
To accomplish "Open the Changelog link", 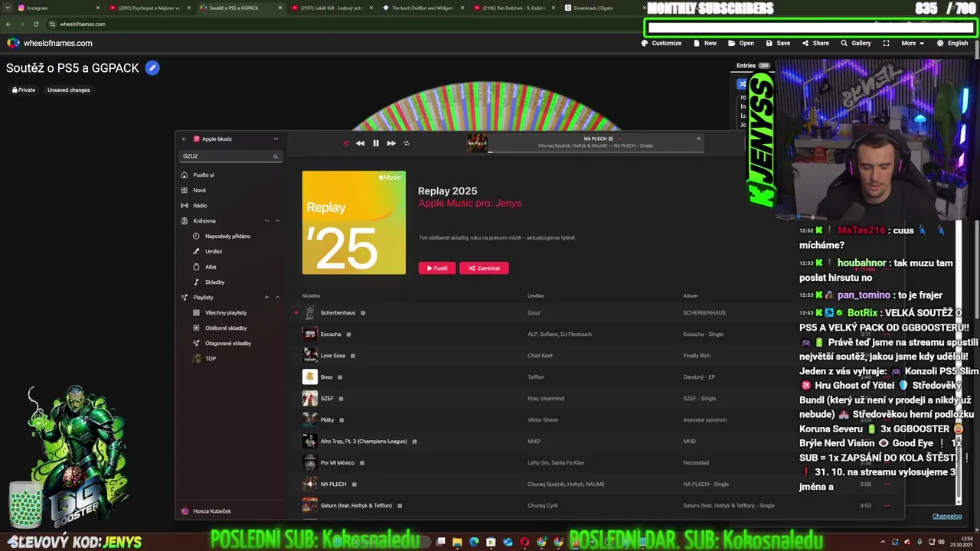I will (947, 516).
